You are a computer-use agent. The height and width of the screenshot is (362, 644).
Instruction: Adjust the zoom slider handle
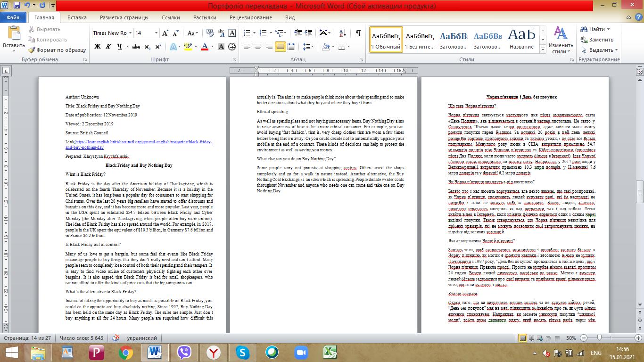pyautogui.click(x=599, y=338)
